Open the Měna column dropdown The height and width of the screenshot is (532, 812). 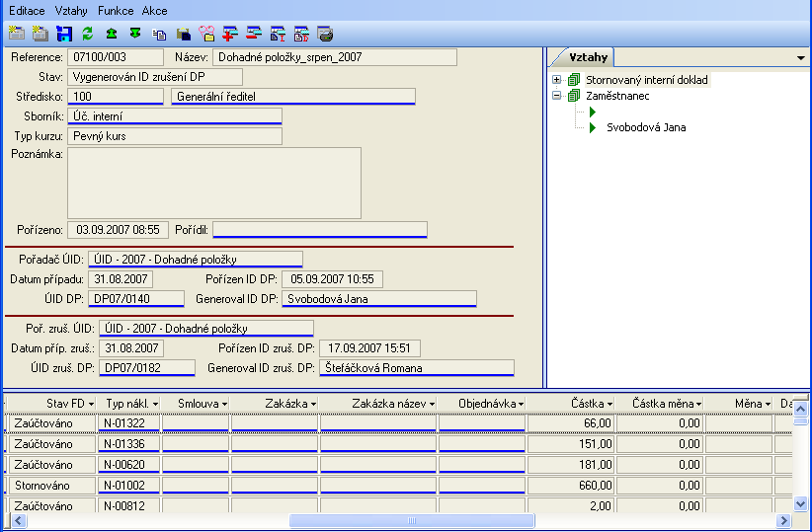[x=768, y=404]
